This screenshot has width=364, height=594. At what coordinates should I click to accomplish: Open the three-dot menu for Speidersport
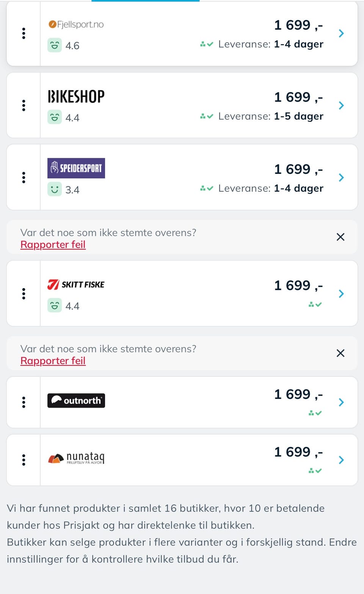pos(24,178)
